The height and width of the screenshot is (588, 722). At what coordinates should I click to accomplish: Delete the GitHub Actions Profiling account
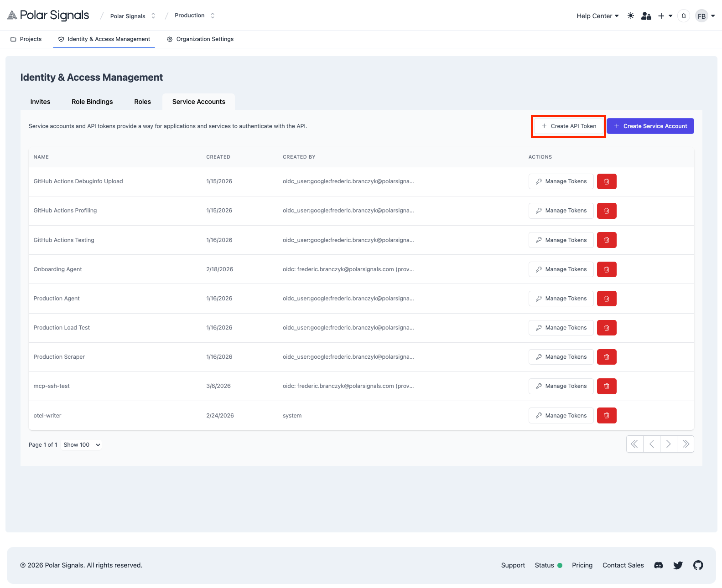click(x=607, y=211)
